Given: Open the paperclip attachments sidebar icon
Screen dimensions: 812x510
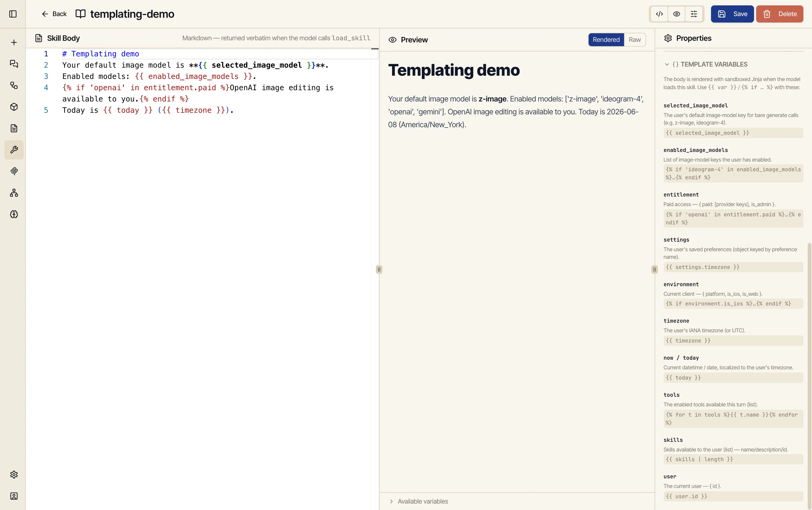Looking at the screenshot, I should click(14, 171).
